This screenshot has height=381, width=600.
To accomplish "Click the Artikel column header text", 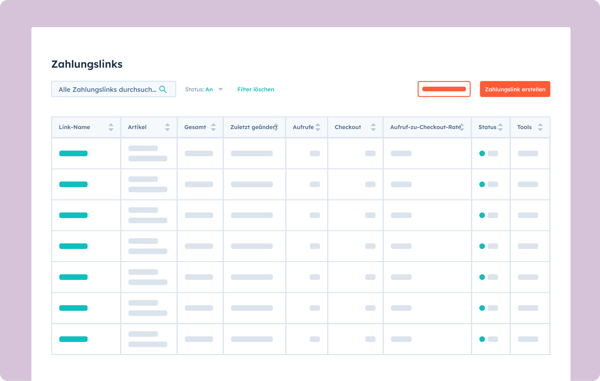I will [x=137, y=127].
